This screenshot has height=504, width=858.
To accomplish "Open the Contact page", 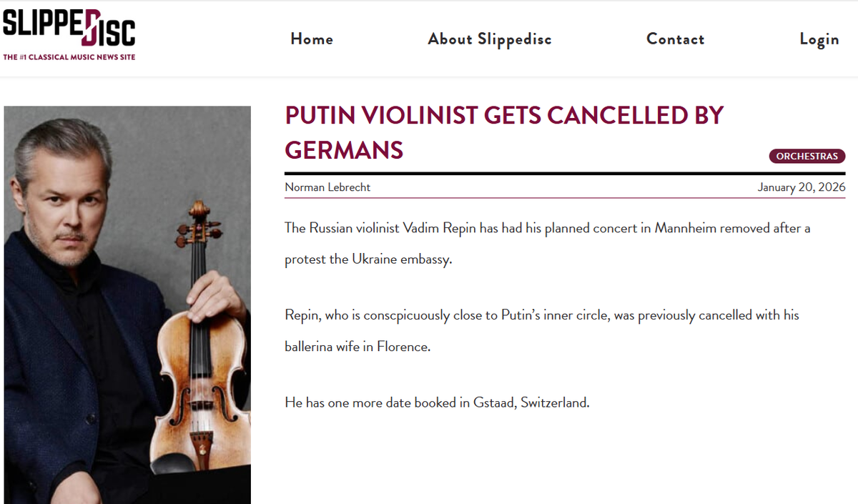I will click(675, 39).
